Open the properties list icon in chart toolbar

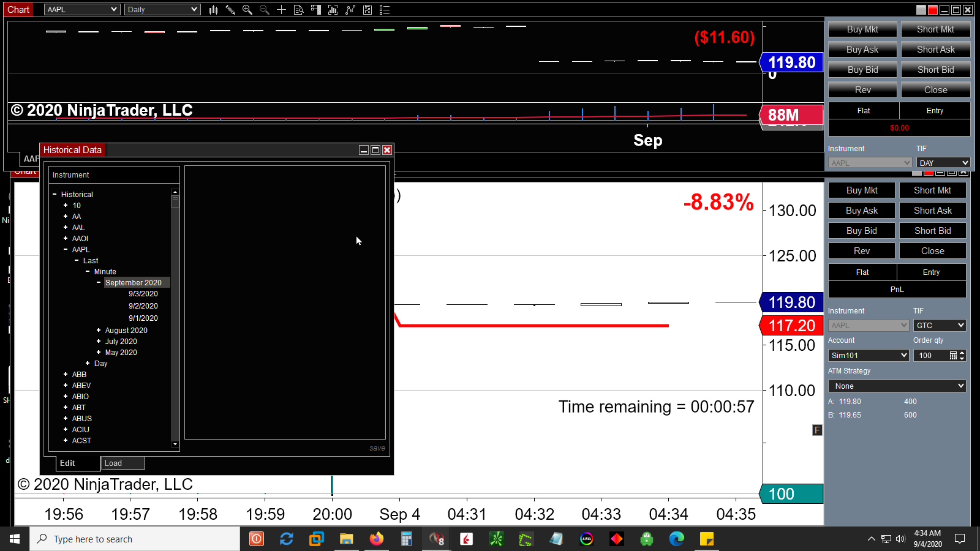385,10
